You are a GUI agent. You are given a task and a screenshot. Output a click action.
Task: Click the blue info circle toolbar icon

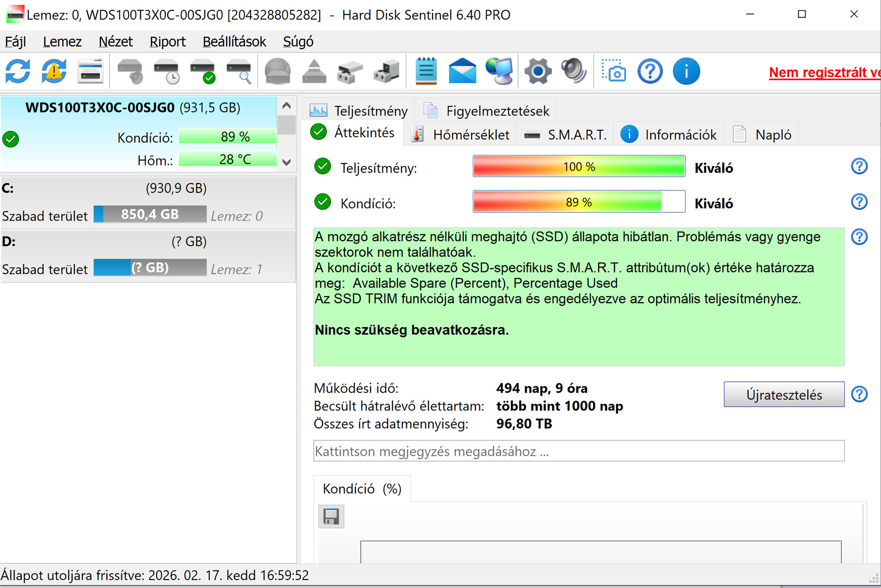pos(686,71)
